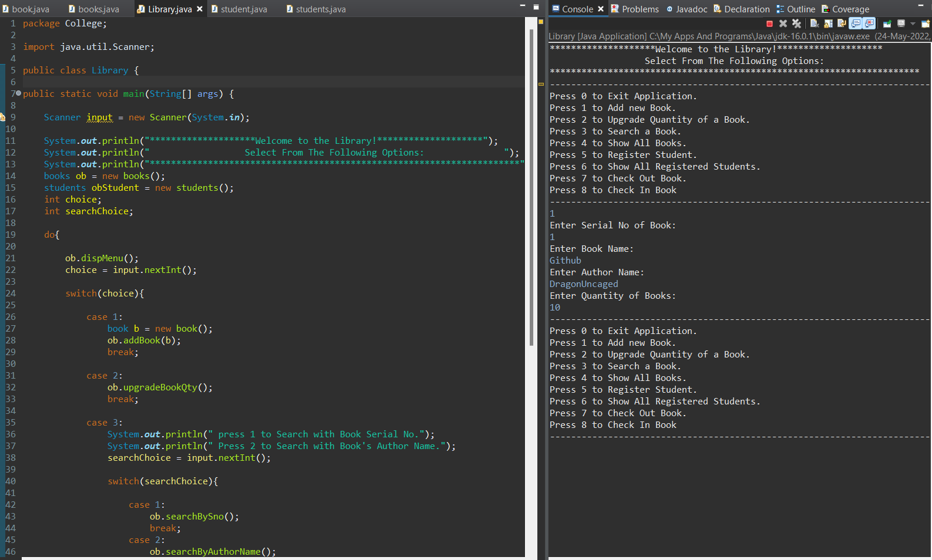This screenshot has width=932, height=560.
Task: Close the Console tab
Action: [601, 9]
